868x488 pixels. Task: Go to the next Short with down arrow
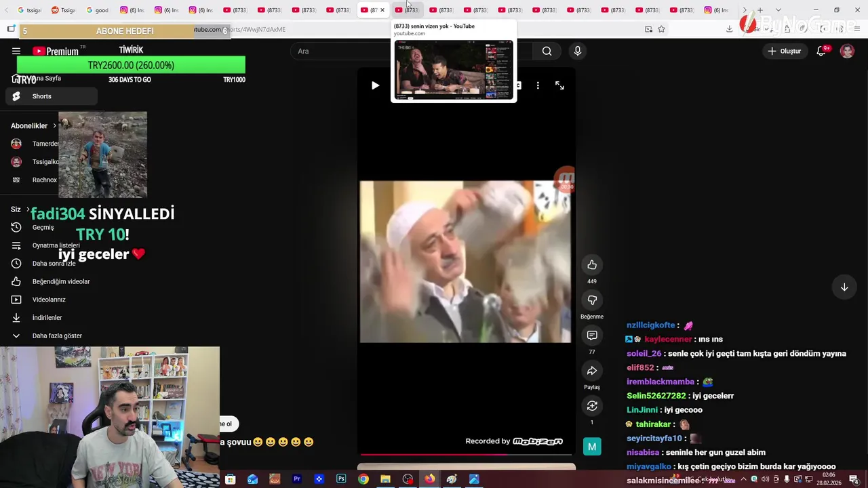[x=844, y=287]
